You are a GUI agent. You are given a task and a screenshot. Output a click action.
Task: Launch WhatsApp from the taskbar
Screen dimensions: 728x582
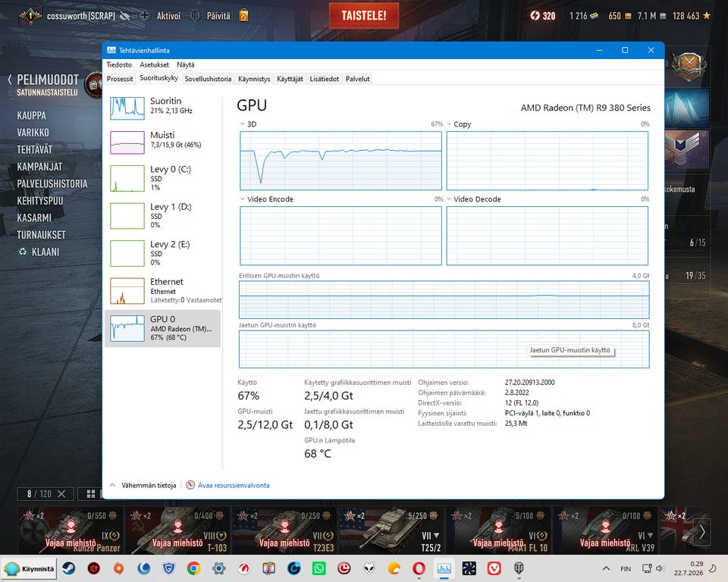click(319, 568)
